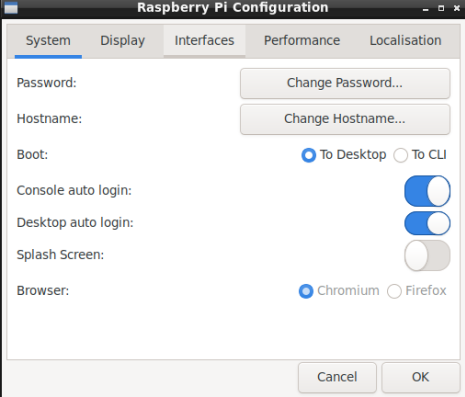Viewport: 465px width, 397px height.
Task: Toggle Console auto login switch
Action: click(427, 191)
